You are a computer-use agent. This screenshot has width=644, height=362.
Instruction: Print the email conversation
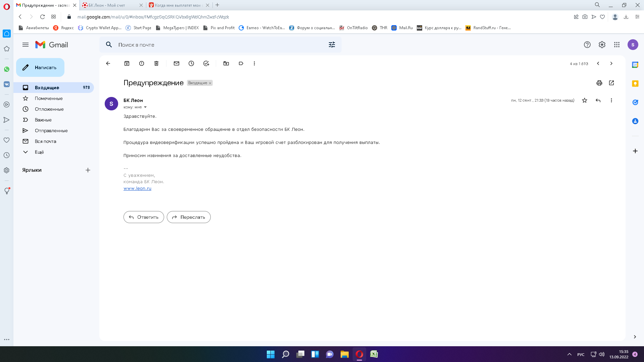point(599,83)
